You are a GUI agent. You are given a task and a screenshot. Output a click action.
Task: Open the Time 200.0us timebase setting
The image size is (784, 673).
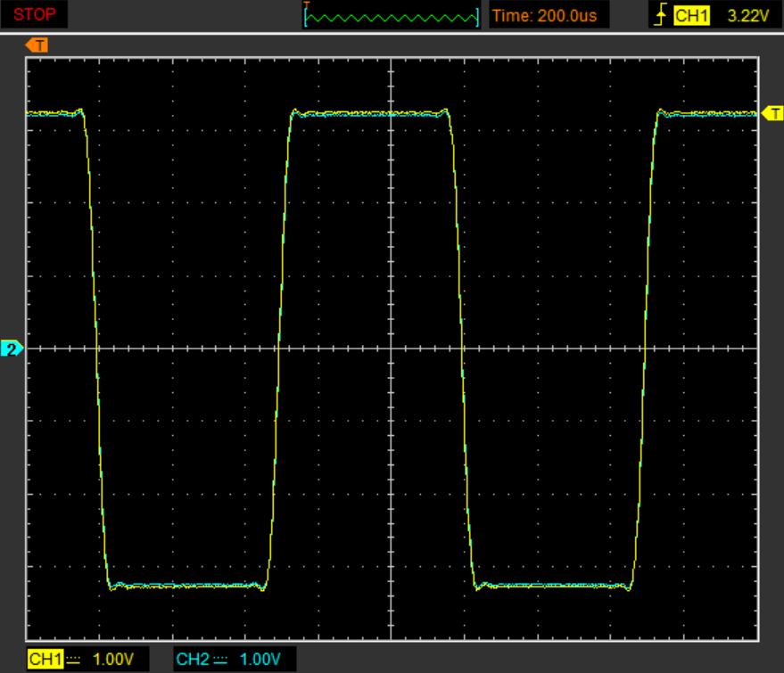pyautogui.click(x=544, y=16)
